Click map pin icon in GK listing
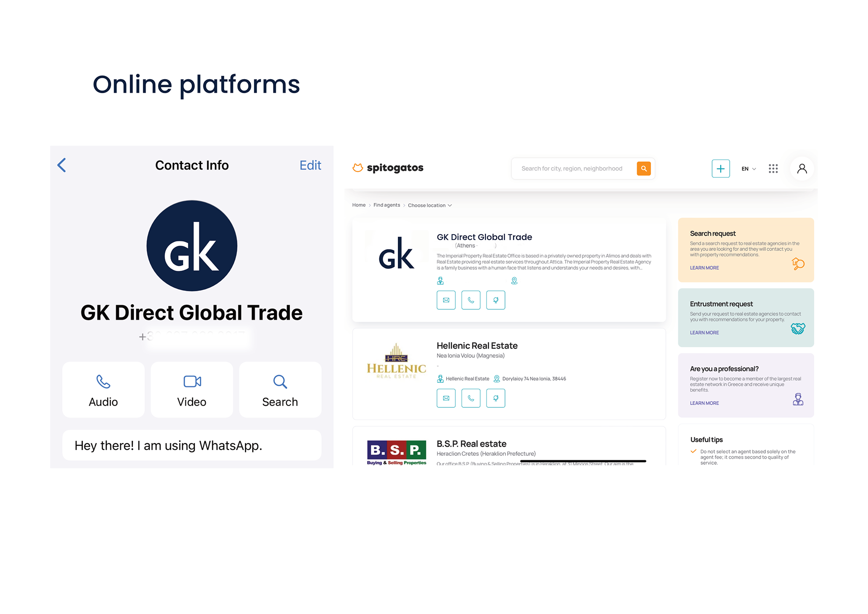868x614 pixels. (x=514, y=281)
